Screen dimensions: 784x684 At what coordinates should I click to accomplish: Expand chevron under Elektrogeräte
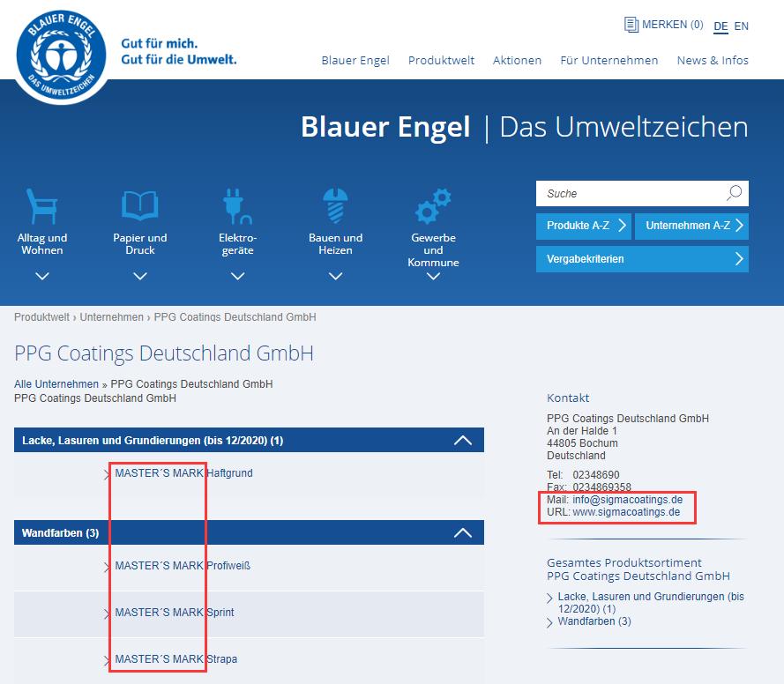coord(238,276)
